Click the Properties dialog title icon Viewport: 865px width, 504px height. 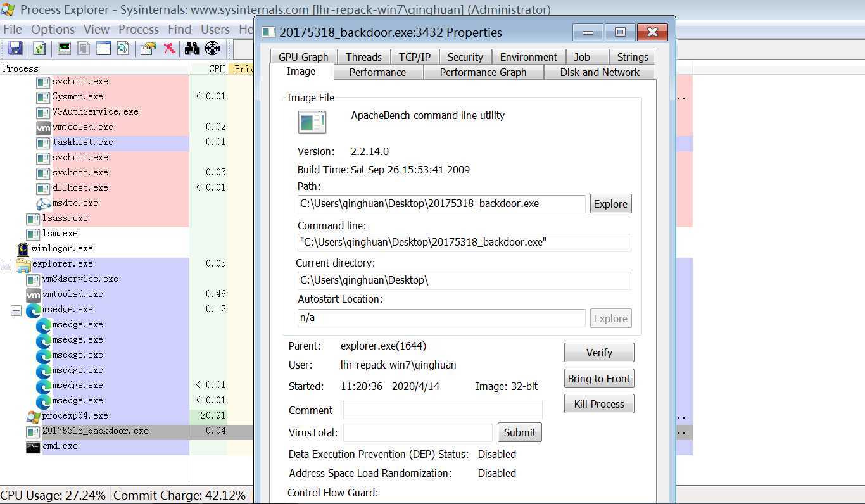point(268,32)
